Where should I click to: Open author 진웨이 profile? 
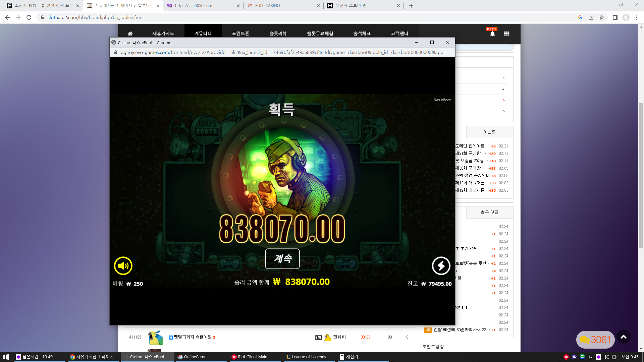pos(339,337)
